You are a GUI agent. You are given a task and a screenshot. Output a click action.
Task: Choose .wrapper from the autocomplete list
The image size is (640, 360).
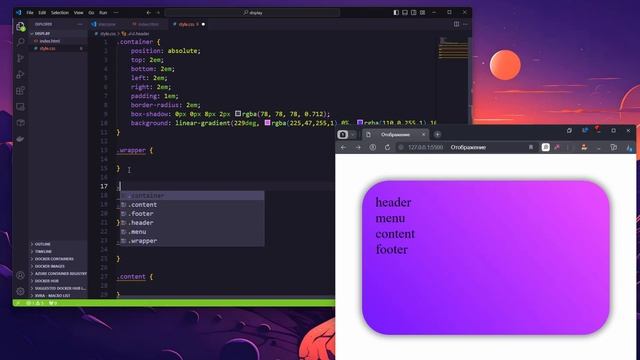[x=192, y=240]
